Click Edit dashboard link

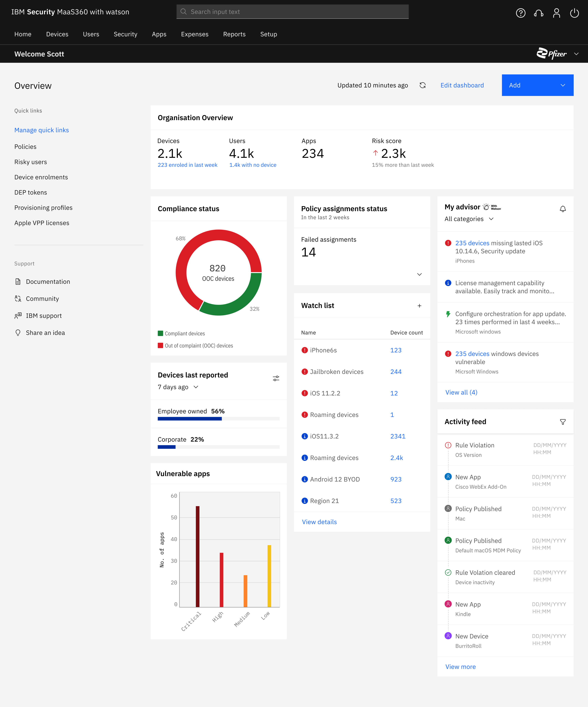[x=462, y=85]
